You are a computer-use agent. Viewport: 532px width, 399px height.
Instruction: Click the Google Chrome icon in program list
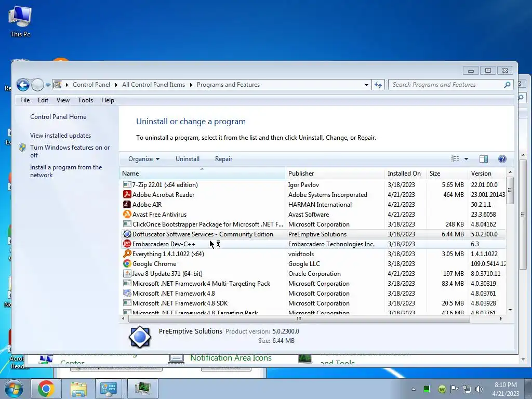[127, 263]
